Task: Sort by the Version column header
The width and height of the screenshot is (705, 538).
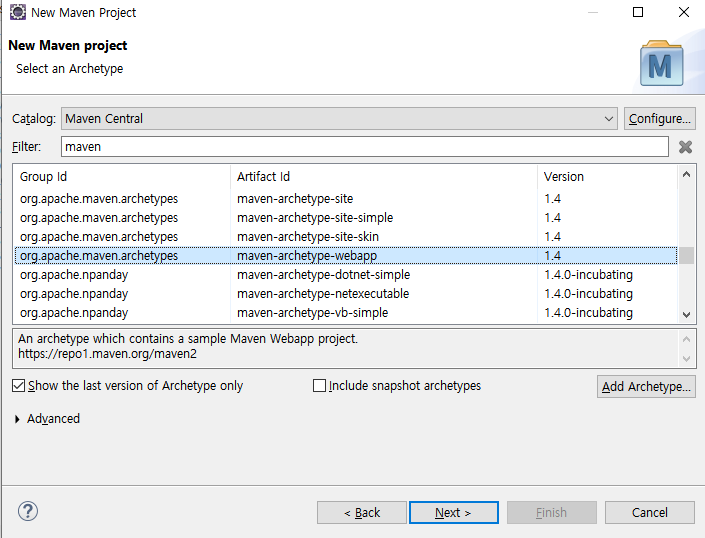Action: [x=607, y=177]
